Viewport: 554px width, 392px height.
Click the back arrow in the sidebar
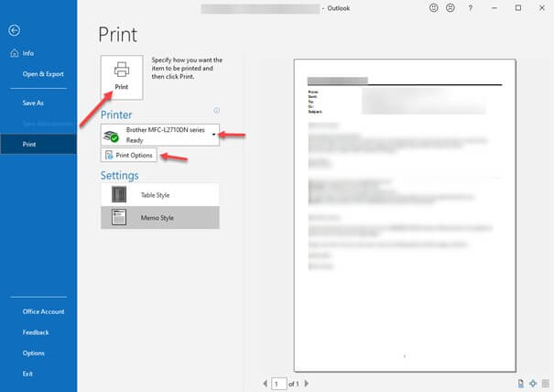[14, 30]
